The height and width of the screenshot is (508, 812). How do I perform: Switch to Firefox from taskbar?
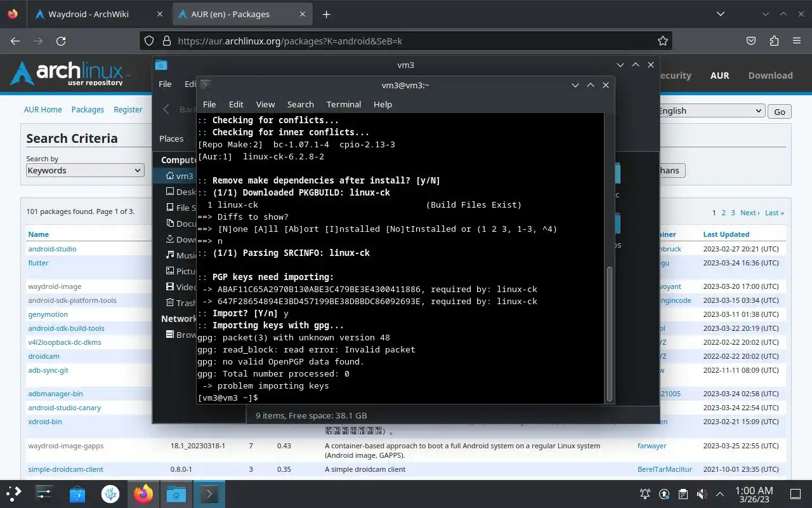pyautogui.click(x=143, y=493)
